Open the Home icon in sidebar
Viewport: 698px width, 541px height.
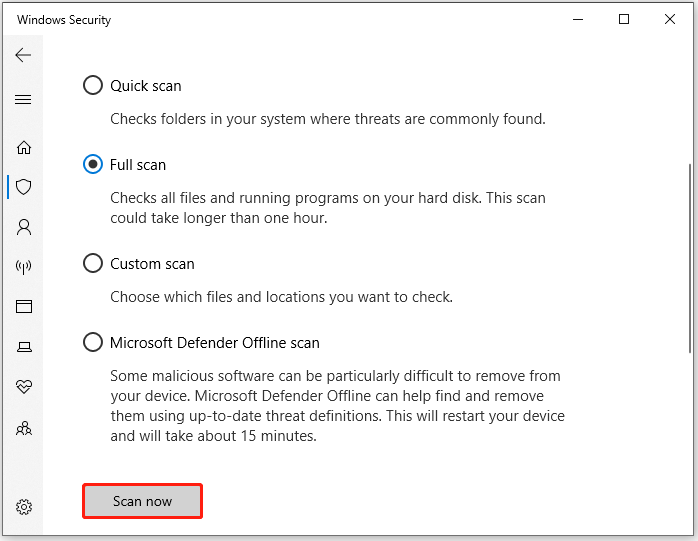click(24, 147)
